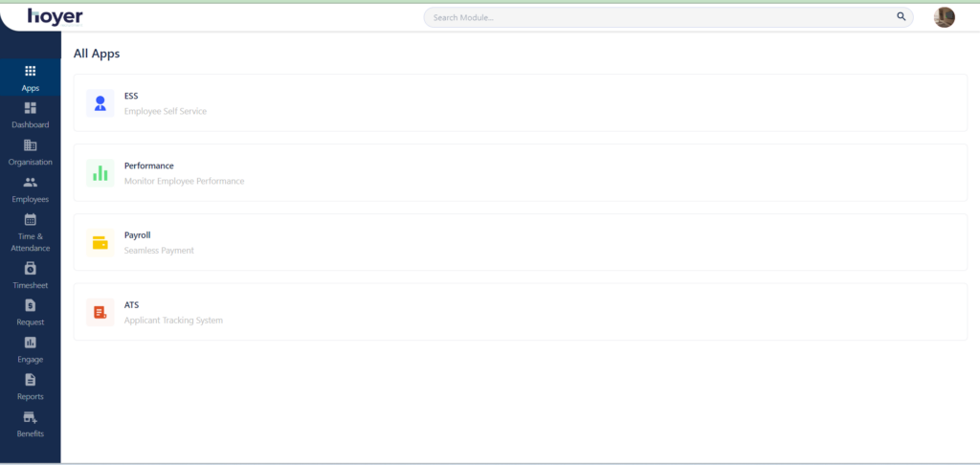Image resolution: width=980 pixels, height=465 pixels.
Task: Open the user profile avatar
Action: [x=945, y=17]
